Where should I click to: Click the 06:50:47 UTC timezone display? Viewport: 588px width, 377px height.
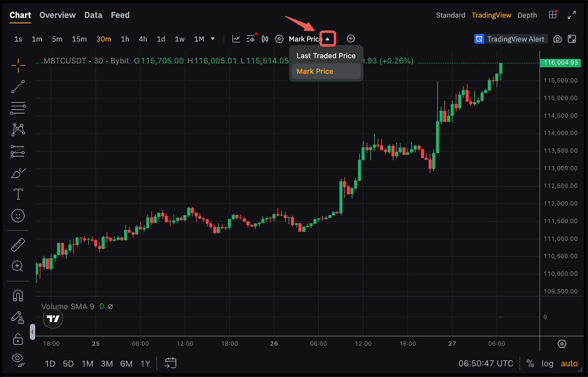[485, 363]
